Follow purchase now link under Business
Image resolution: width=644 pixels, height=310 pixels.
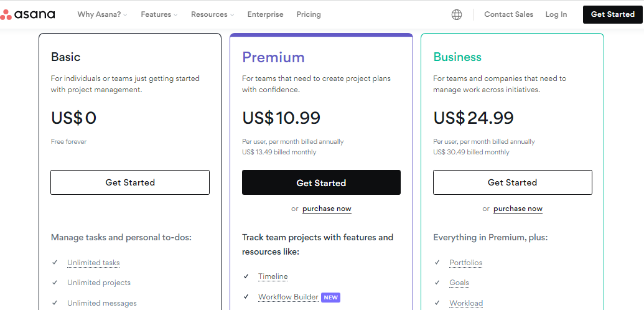[518, 209]
